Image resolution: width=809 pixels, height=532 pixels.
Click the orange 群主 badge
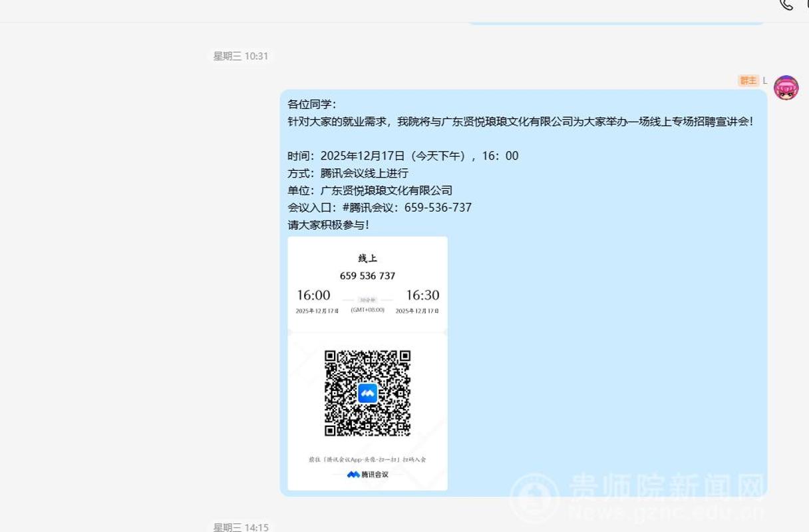pos(748,80)
